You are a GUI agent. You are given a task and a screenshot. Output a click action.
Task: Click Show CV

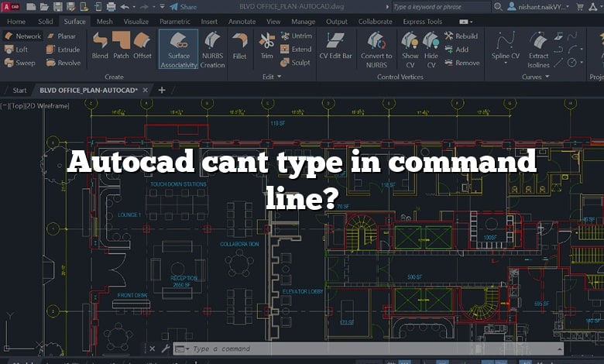coord(410,50)
